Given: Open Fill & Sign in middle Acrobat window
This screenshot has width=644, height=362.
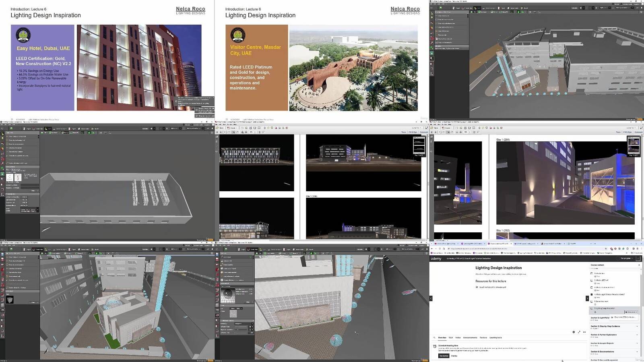Looking at the screenshot, I should pos(413,132).
